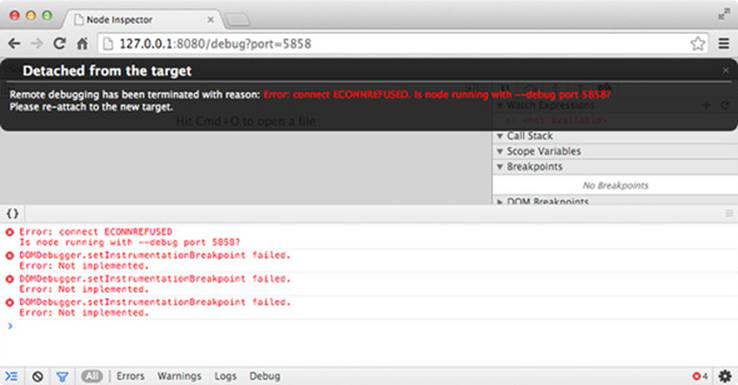
Task: Click the error count indicator
Action: 700,376
